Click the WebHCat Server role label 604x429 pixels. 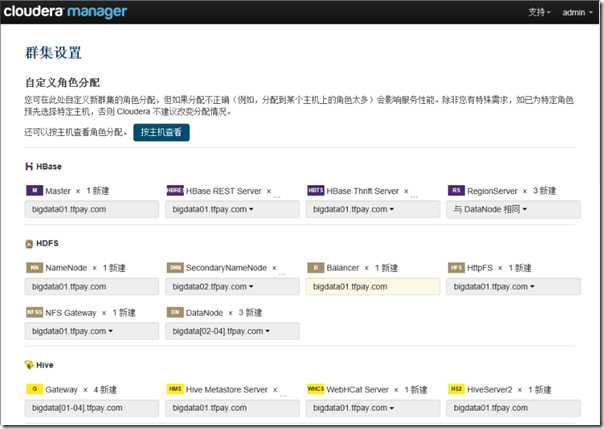[357, 389]
